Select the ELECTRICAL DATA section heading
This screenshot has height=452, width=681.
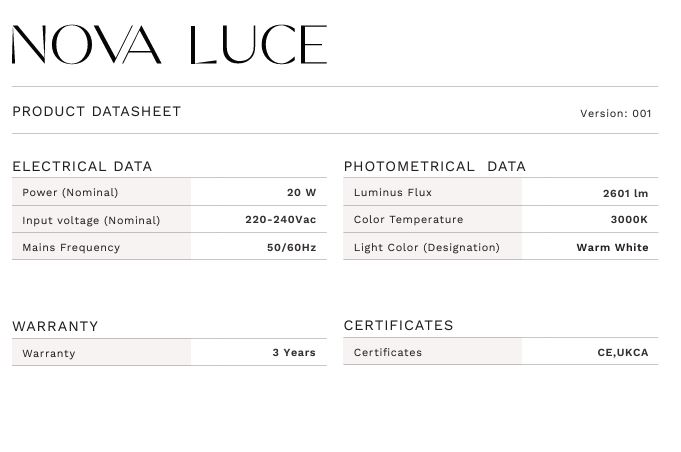pyautogui.click(x=82, y=166)
